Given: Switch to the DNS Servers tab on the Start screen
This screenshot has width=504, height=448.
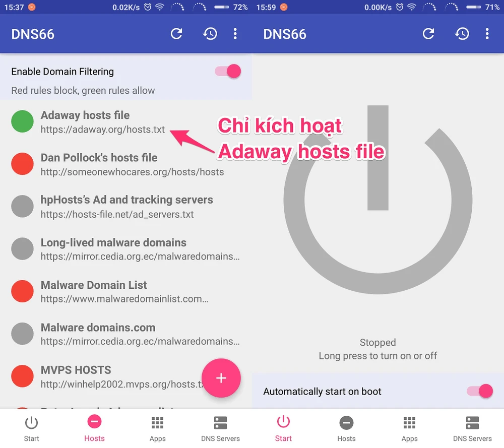Looking at the screenshot, I should point(472,429).
